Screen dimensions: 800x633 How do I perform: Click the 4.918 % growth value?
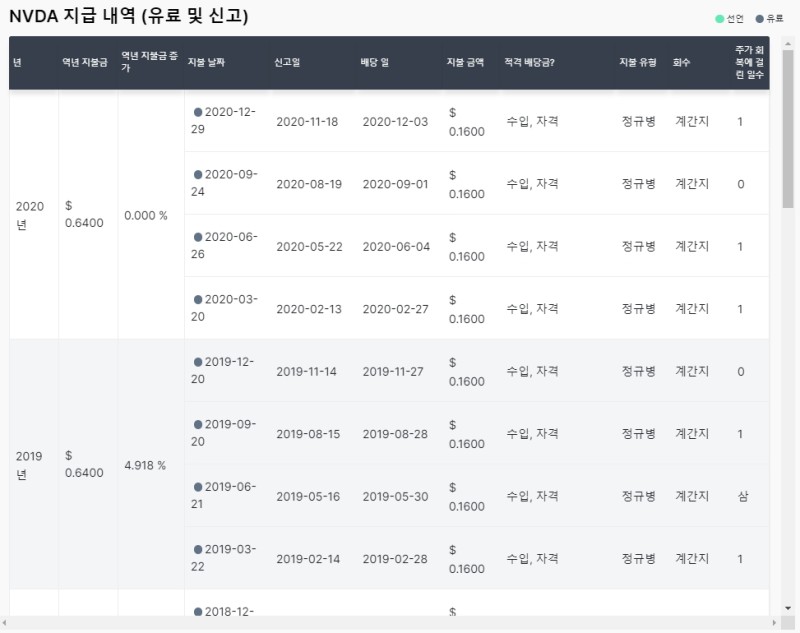145,465
